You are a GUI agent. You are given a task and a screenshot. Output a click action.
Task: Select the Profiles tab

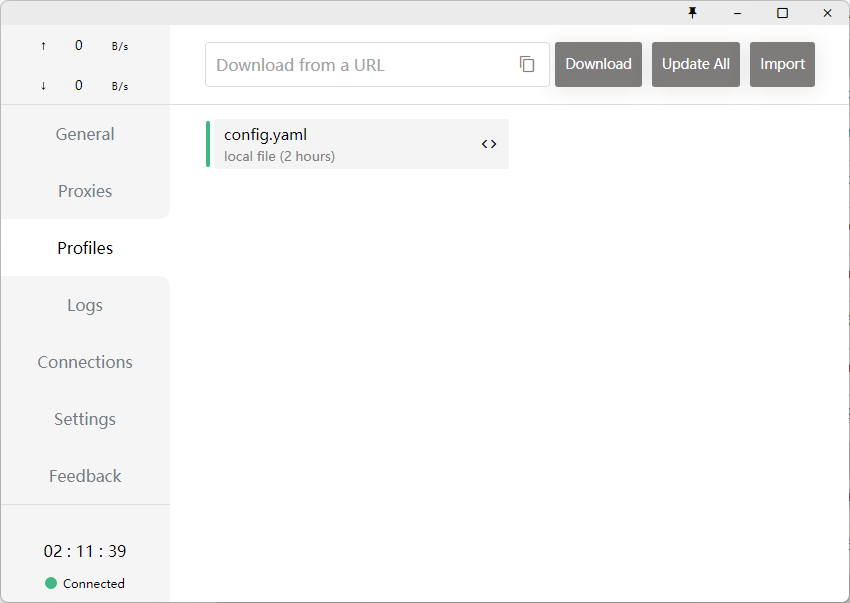[x=85, y=248]
